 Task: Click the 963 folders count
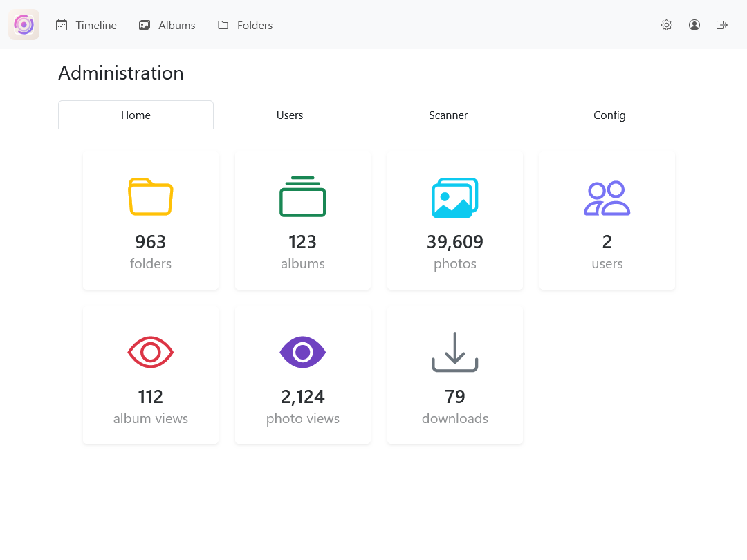click(x=151, y=242)
